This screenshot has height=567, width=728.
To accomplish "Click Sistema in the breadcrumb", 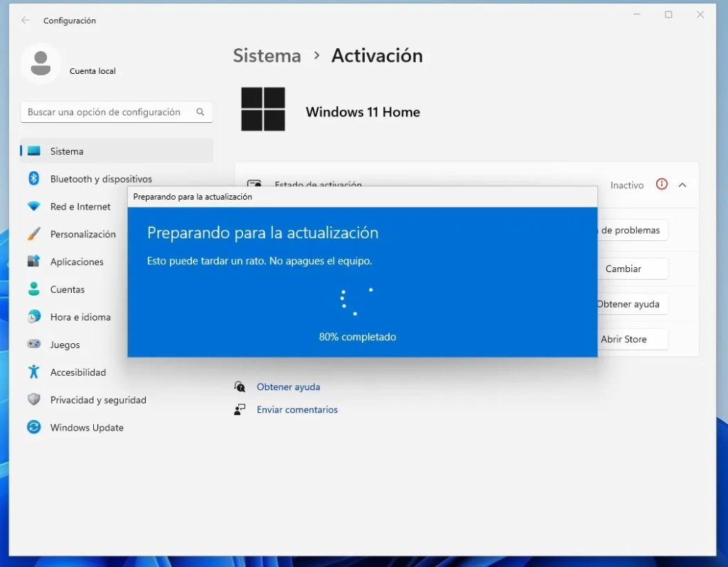I will (x=267, y=55).
